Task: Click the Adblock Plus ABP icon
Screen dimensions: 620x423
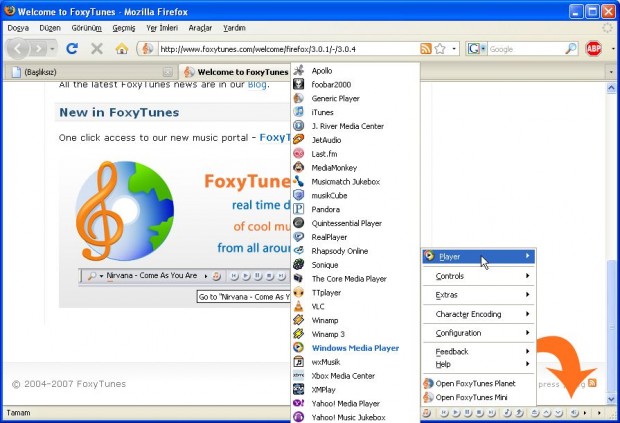Action: 594,49
